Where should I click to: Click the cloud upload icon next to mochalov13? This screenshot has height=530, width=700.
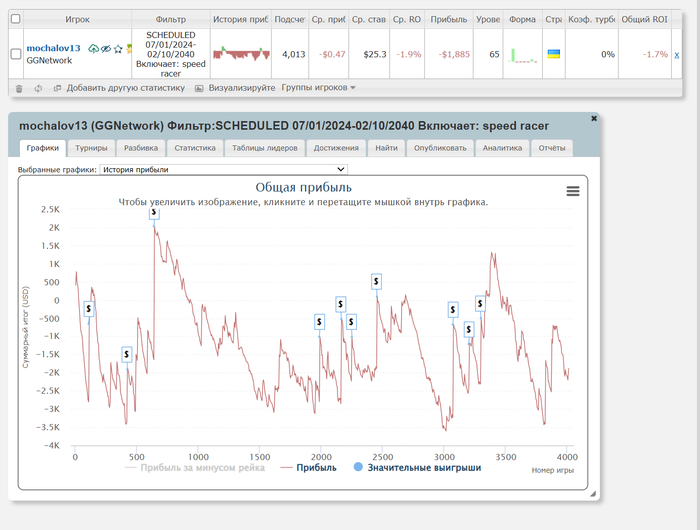click(x=93, y=49)
